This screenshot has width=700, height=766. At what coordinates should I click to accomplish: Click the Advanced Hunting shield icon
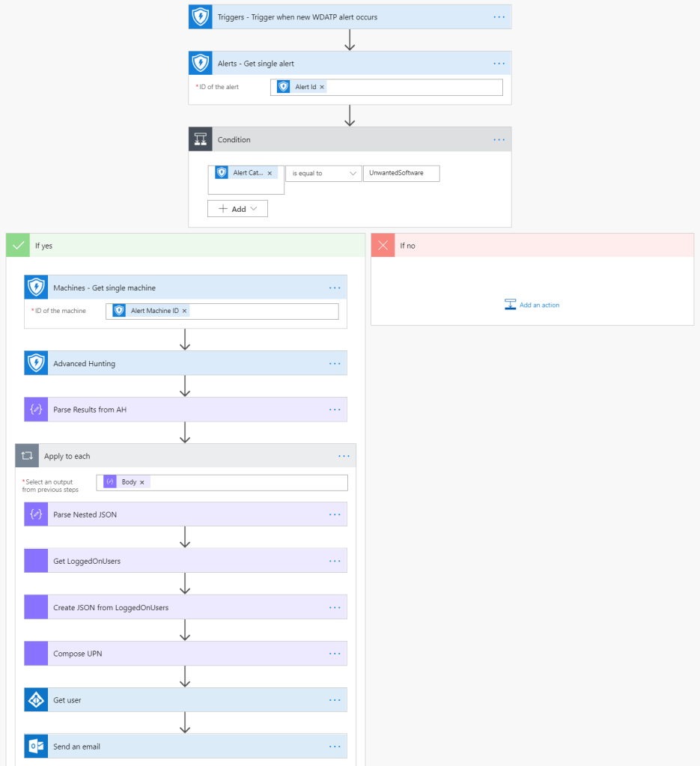(36, 363)
